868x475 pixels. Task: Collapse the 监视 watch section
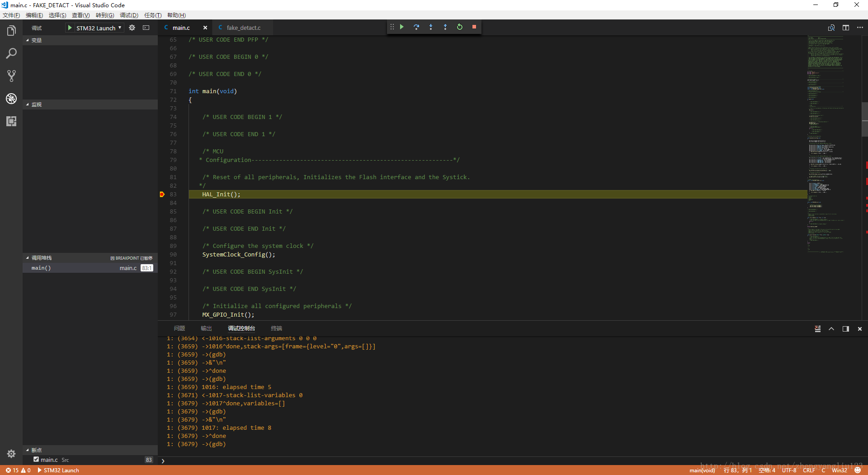click(36, 104)
